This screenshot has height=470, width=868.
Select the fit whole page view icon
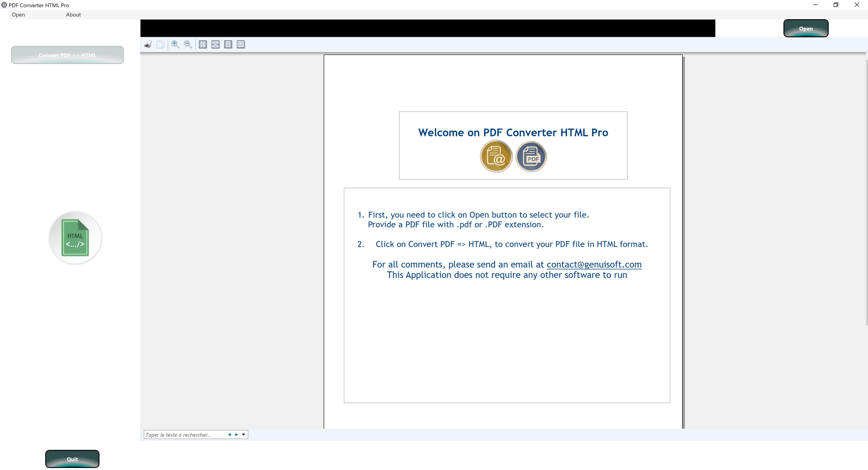[203, 45]
